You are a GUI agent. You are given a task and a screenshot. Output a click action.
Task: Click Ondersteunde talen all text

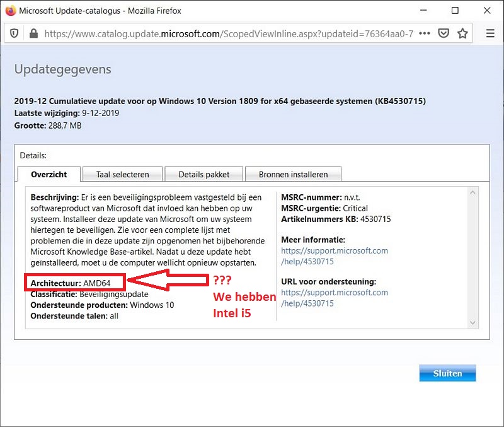click(74, 316)
